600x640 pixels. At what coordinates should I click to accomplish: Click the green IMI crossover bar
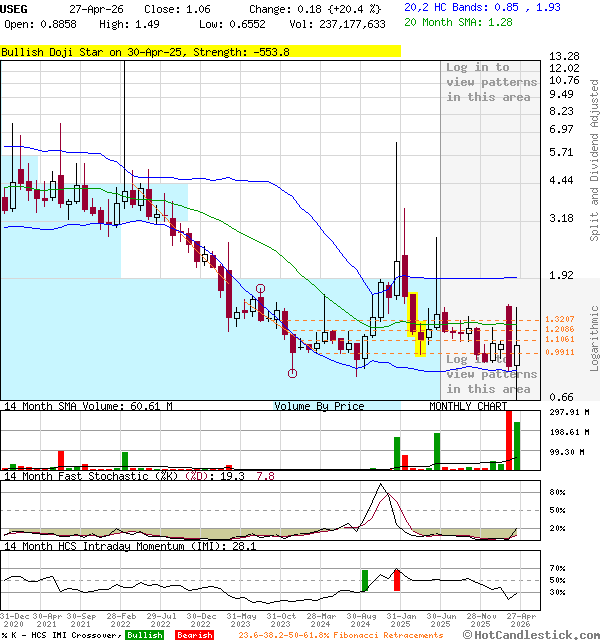[365, 579]
